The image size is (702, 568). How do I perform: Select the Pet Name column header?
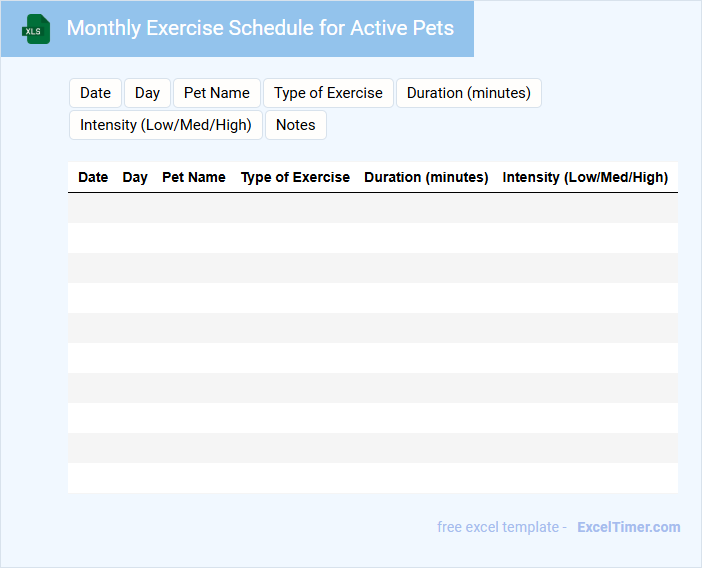point(194,177)
